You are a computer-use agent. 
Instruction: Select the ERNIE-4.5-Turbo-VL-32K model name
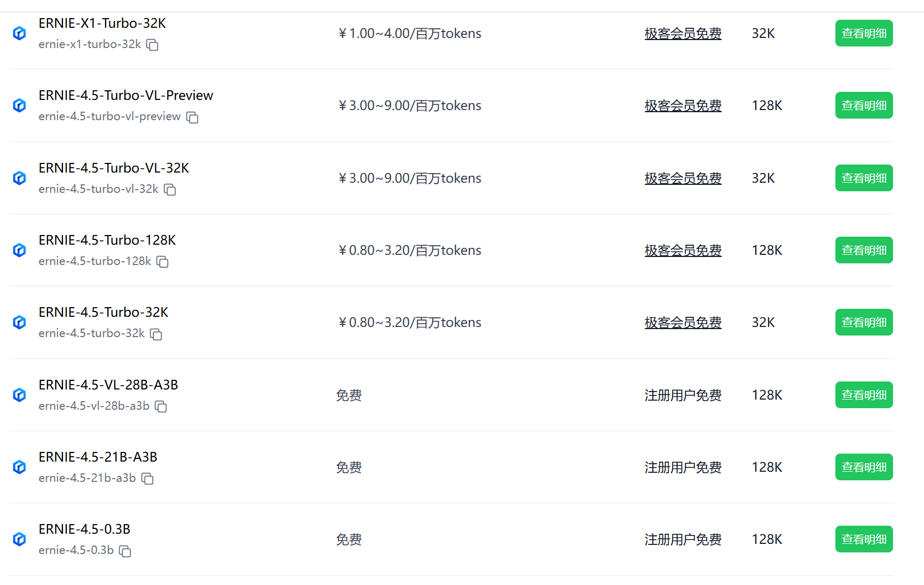[114, 168]
